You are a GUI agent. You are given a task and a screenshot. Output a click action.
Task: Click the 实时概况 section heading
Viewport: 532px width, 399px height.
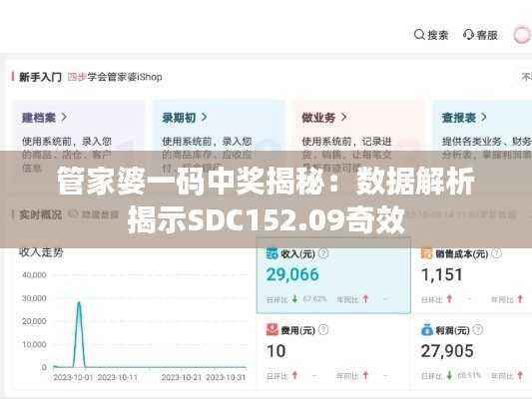(40, 214)
